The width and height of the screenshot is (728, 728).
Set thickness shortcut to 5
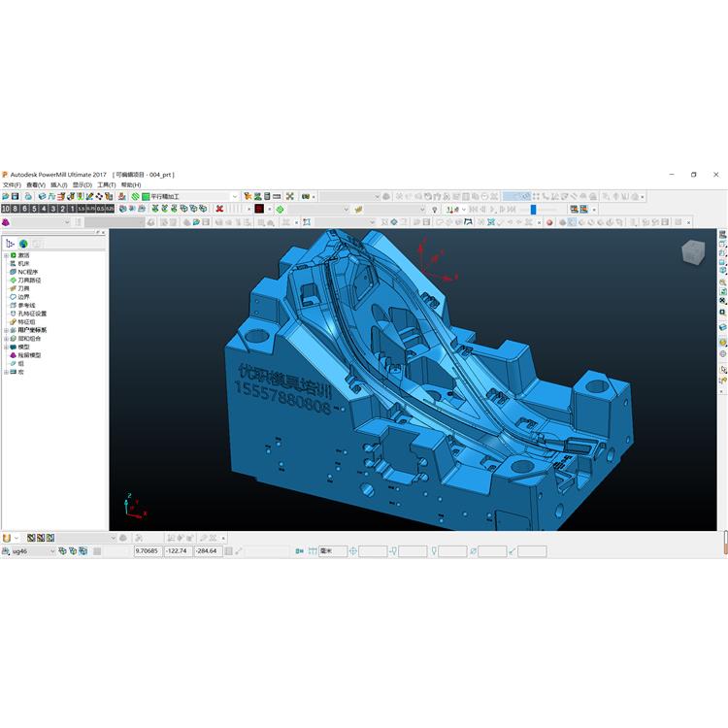(34, 209)
